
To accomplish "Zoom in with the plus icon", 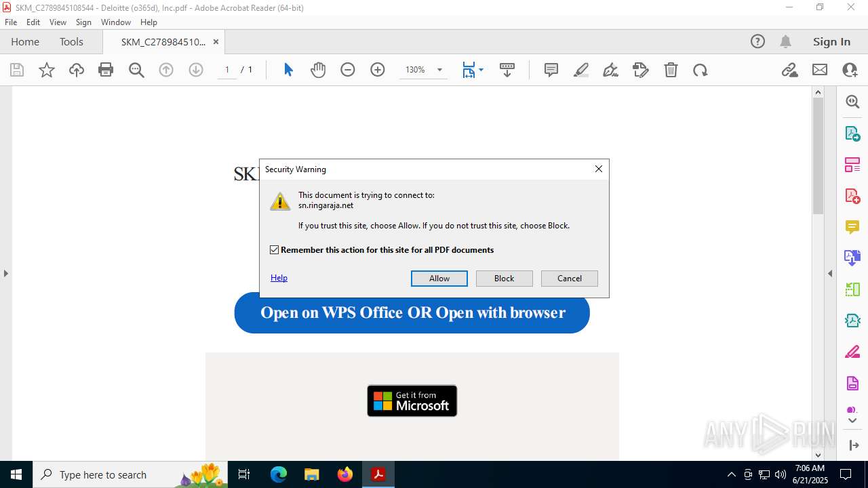I will click(x=378, y=70).
